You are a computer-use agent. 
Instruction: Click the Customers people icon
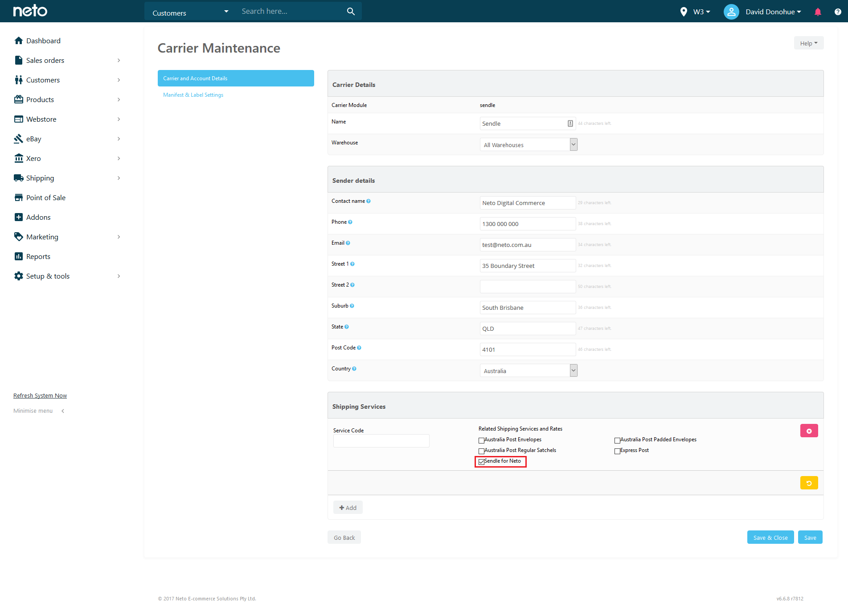pyautogui.click(x=19, y=80)
